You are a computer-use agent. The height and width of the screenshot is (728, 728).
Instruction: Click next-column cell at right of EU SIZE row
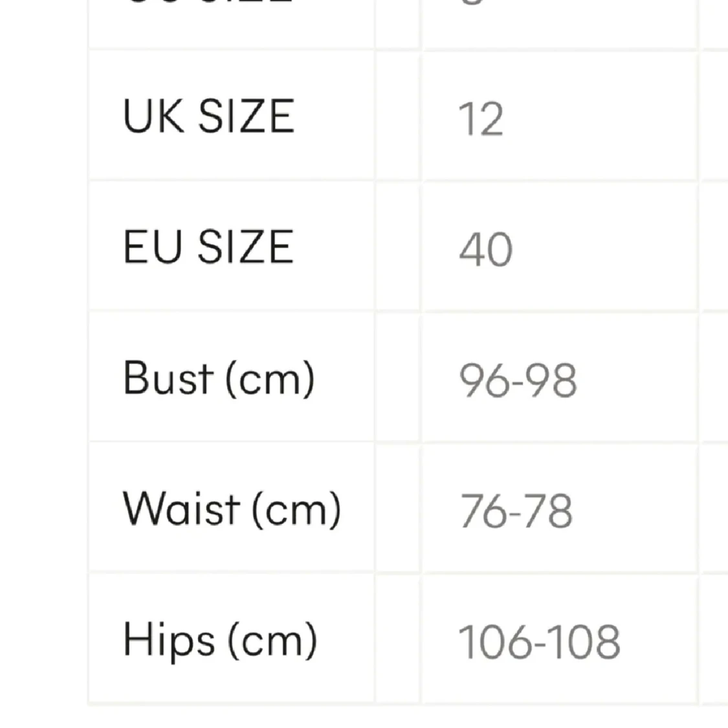click(x=714, y=247)
